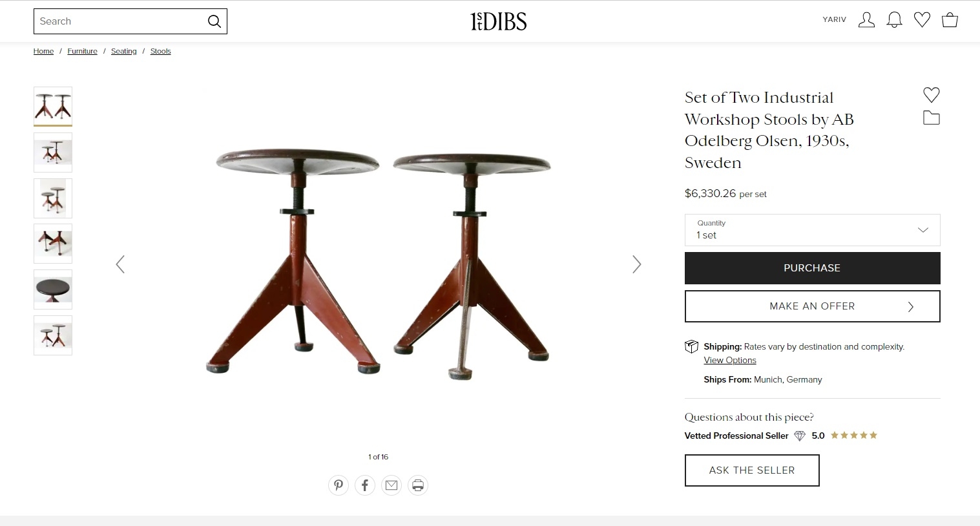Screen dimensions: 980x526
Task: Navigate to Furniture breadcrumb
Action: click(x=82, y=51)
